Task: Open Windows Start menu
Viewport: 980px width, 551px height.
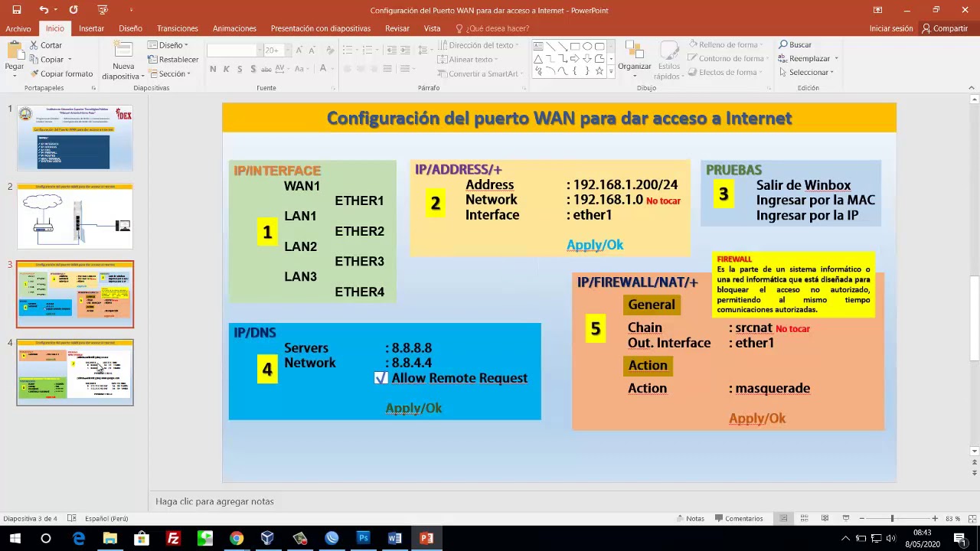Action: 15,539
